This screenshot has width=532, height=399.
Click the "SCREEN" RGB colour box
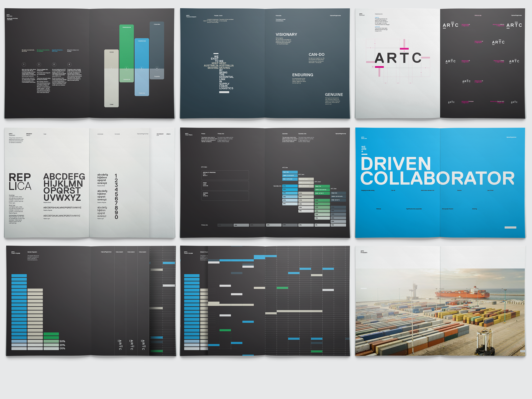pos(225,196)
